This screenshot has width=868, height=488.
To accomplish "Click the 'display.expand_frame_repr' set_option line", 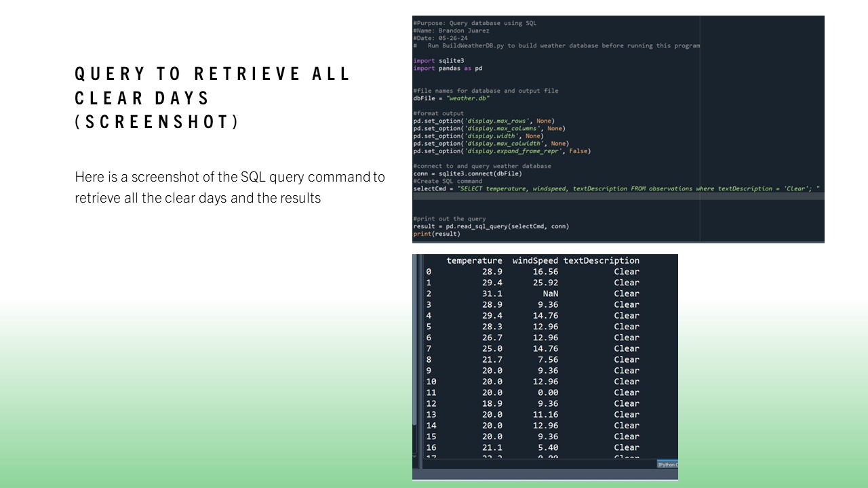I will pyautogui.click(x=502, y=151).
